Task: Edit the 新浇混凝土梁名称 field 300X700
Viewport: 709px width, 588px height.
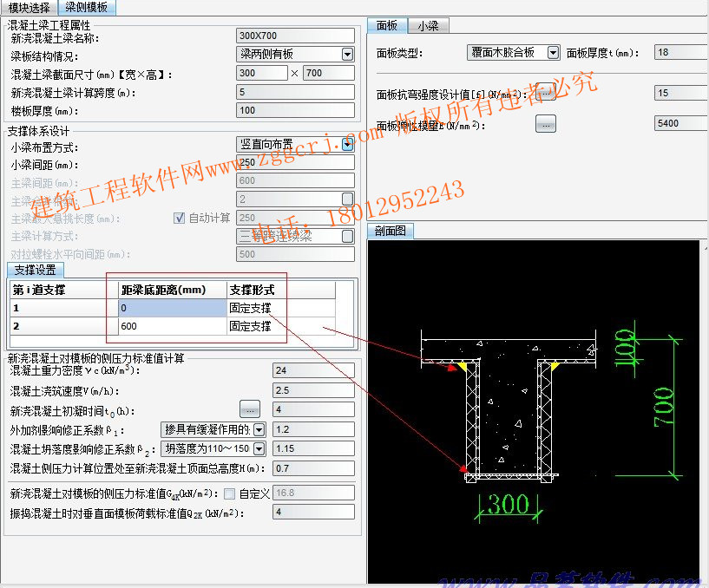Action: tap(295, 36)
